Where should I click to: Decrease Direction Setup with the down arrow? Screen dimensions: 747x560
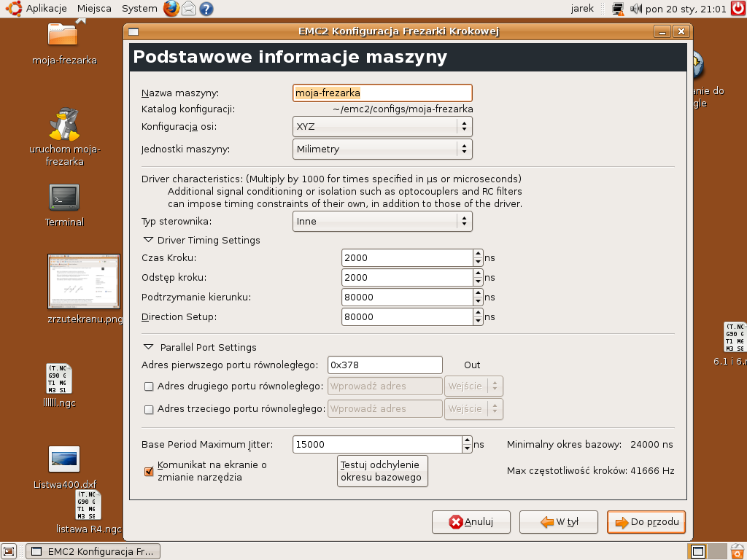point(479,321)
